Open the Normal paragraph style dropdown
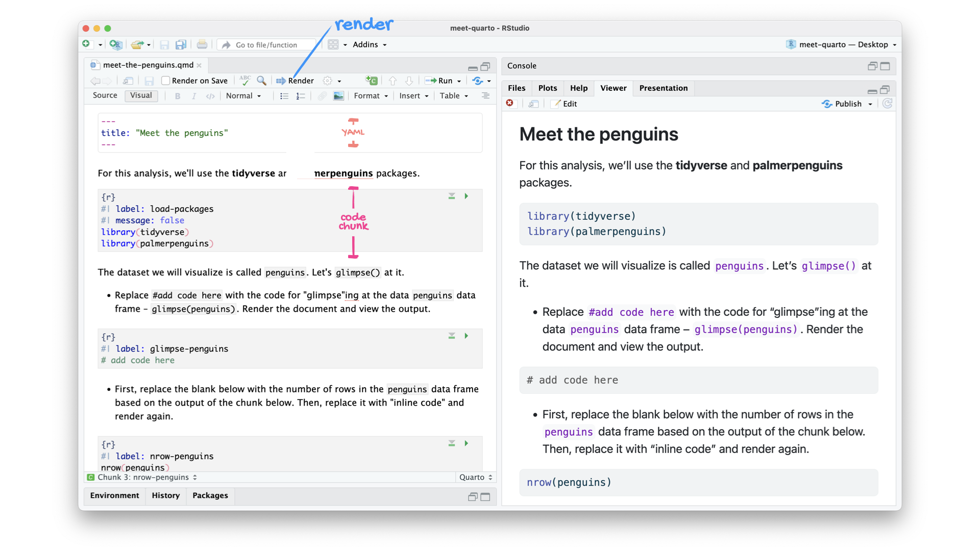980x551 pixels. point(243,96)
